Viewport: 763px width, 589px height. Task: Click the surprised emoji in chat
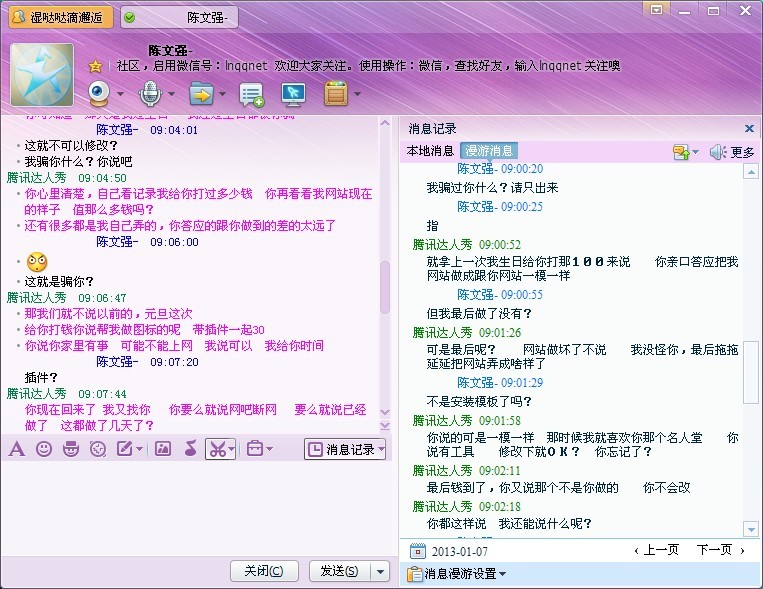click(37, 263)
